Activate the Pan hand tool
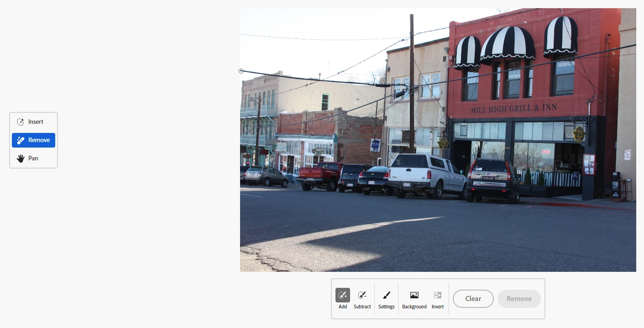This screenshot has width=644, height=328. tap(33, 159)
